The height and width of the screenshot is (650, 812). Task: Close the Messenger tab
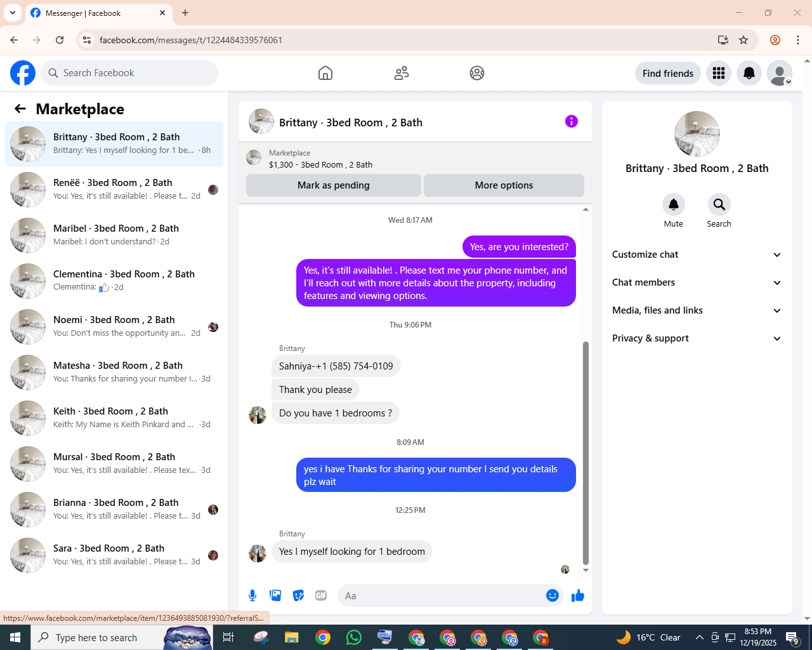[x=162, y=13]
